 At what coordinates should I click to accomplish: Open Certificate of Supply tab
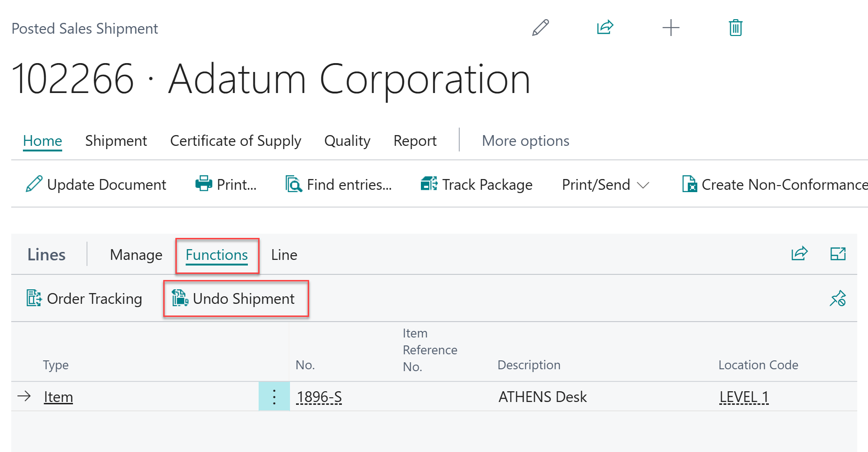[x=236, y=141]
